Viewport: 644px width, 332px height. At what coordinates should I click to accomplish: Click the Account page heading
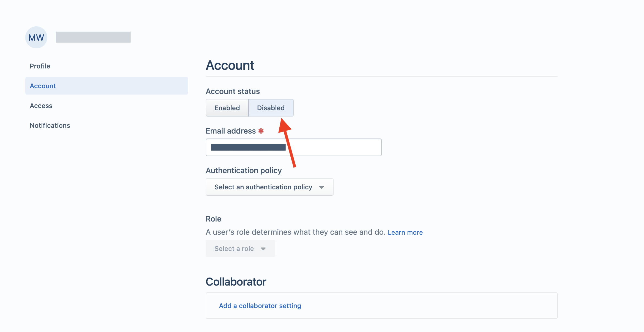(230, 65)
